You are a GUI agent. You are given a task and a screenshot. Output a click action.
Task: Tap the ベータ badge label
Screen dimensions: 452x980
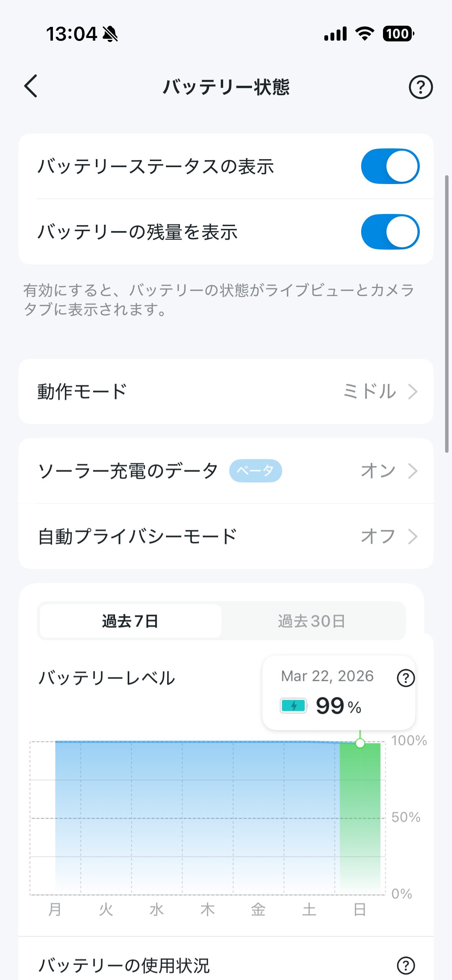pos(255,470)
